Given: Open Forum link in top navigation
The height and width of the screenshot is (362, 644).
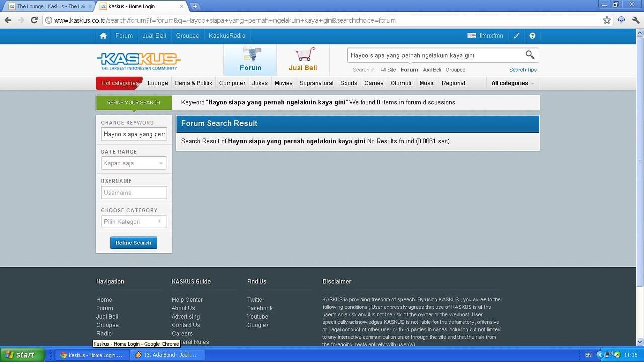Looking at the screenshot, I should (124, 36).
